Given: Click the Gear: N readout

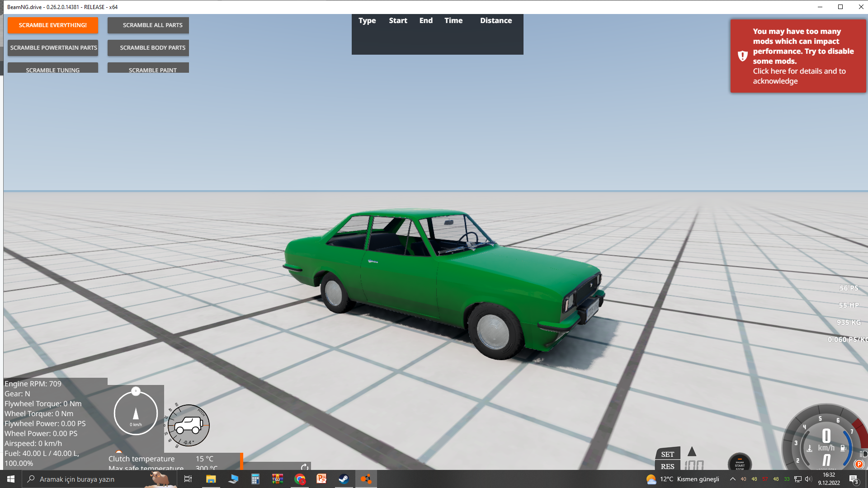Looking at the screenshot, I should [x=17, y=394].
